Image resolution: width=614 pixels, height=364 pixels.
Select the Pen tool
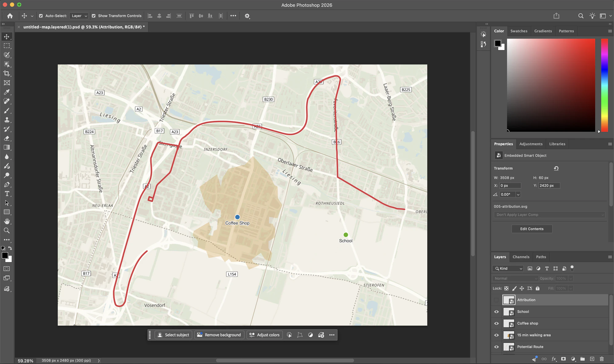point(6,184)
